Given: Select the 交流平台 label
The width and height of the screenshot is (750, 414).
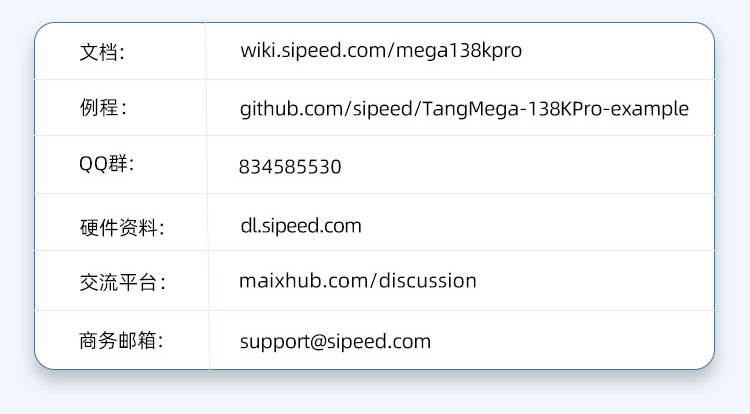Looking at the screenshot, I should coord(122,283).
